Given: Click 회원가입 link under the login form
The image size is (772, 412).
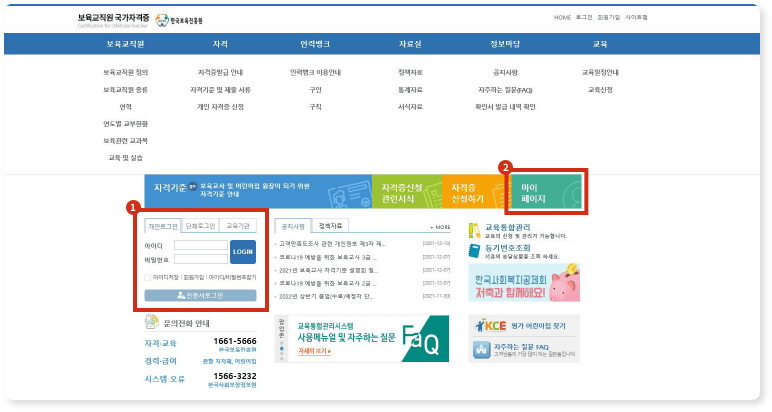Looking at the screenshot, I should point(193,278).
